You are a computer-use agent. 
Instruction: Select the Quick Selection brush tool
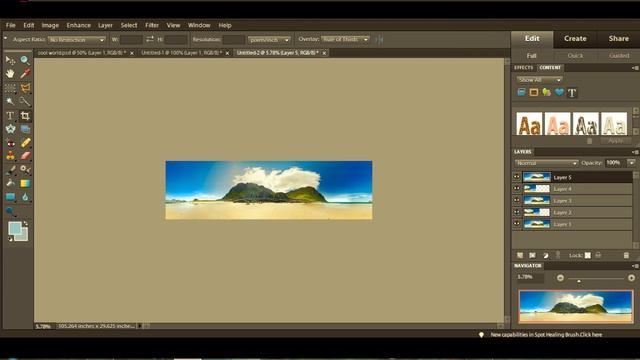click(25, 101)
